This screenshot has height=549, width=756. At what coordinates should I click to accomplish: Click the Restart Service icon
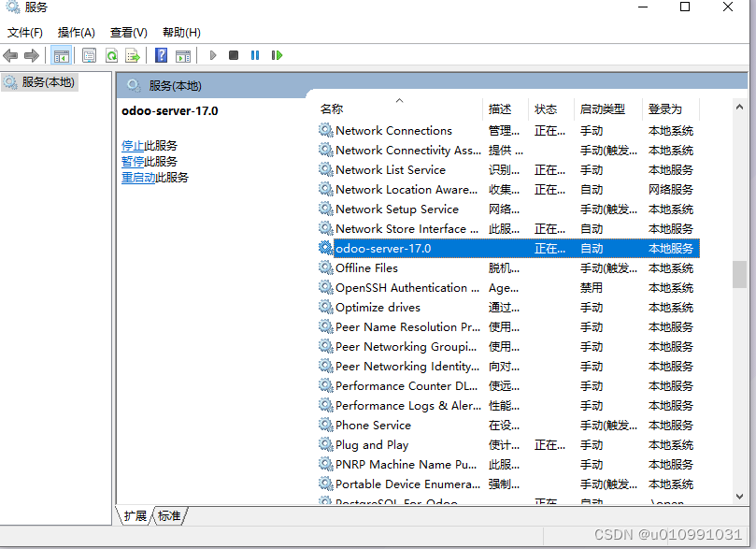(x=277, y=55)
